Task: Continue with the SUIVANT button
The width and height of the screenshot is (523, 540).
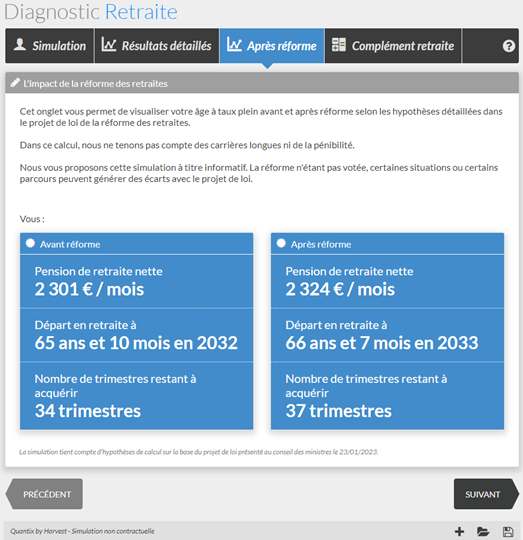Action: click(486, 494)
